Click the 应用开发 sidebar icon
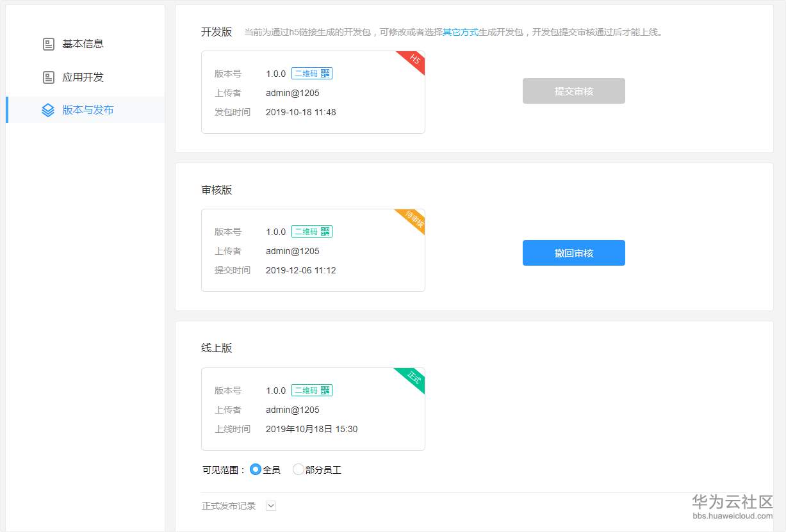 pyautogui.click(x=48, y=77)
